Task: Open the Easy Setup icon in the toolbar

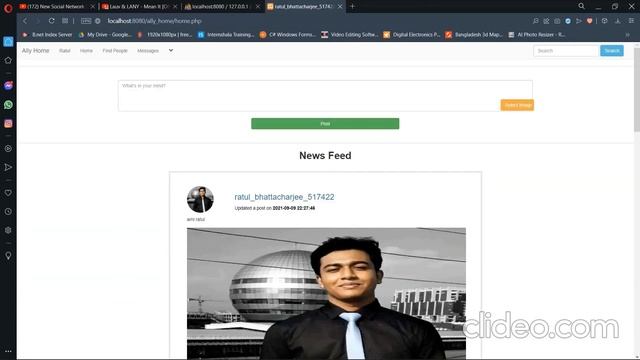Action: tap(631, 21)
